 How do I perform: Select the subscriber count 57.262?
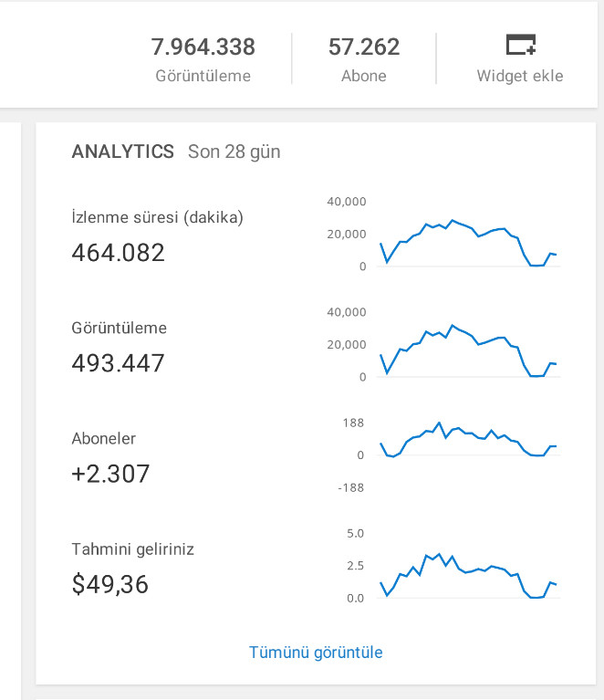[364, 47]
